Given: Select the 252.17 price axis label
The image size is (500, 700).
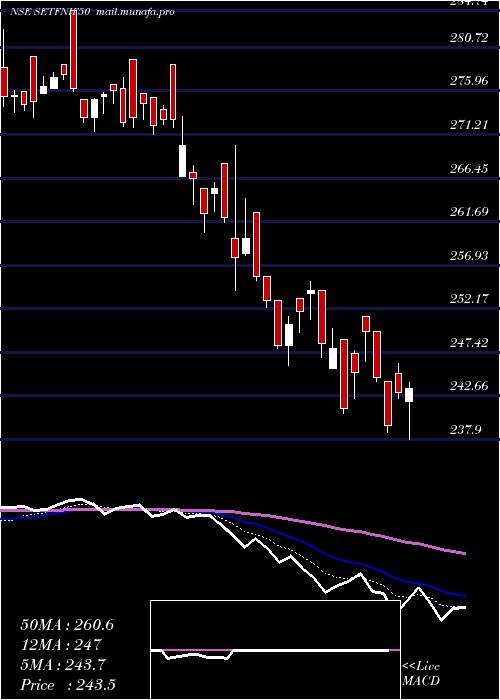Looking at the screenshot, I should click(469, 299).
